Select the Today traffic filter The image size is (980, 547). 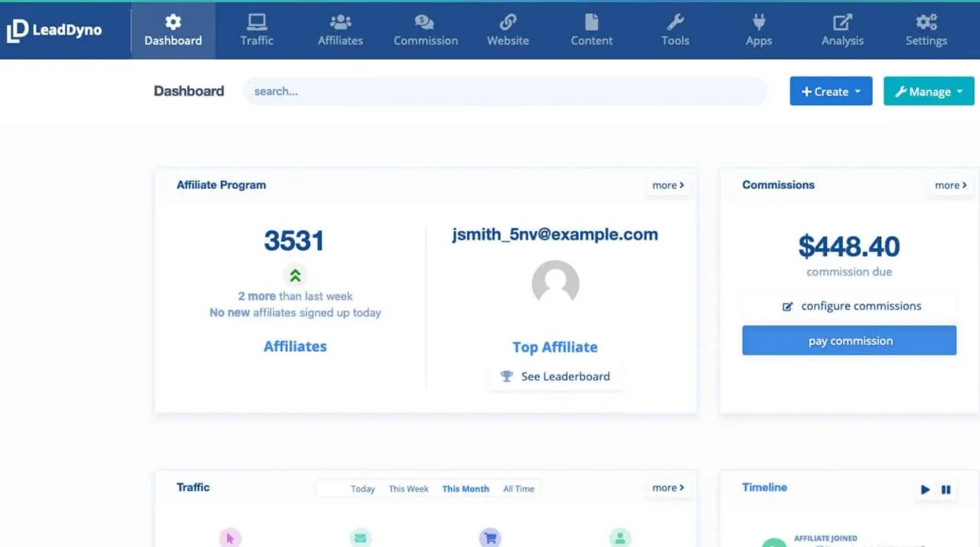click(363, 489)
